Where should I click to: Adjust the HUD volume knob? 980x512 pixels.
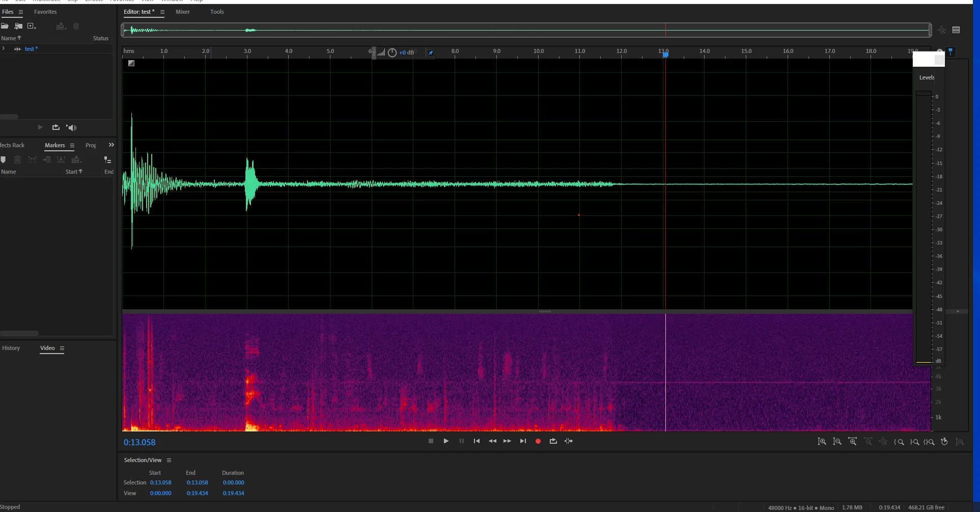pos(392,52)
